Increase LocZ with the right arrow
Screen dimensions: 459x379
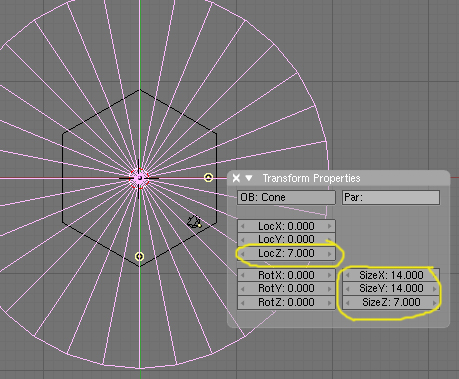point(330,254)
